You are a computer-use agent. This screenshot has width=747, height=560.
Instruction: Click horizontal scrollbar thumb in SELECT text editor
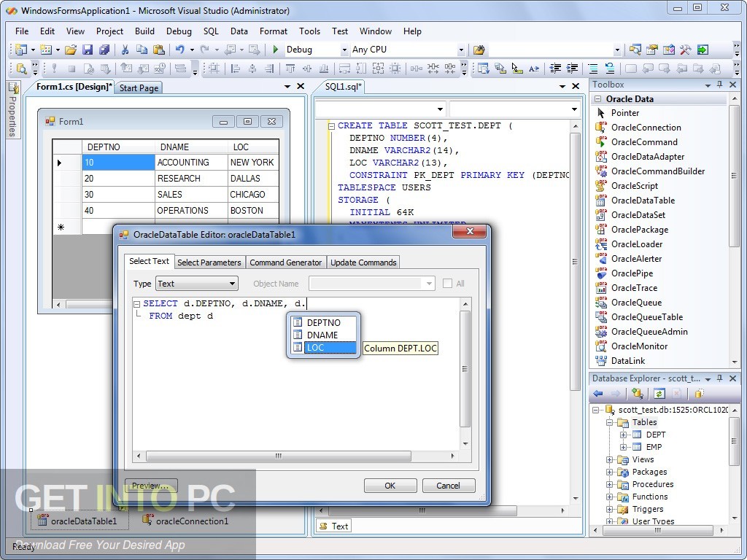coord(278,456)
